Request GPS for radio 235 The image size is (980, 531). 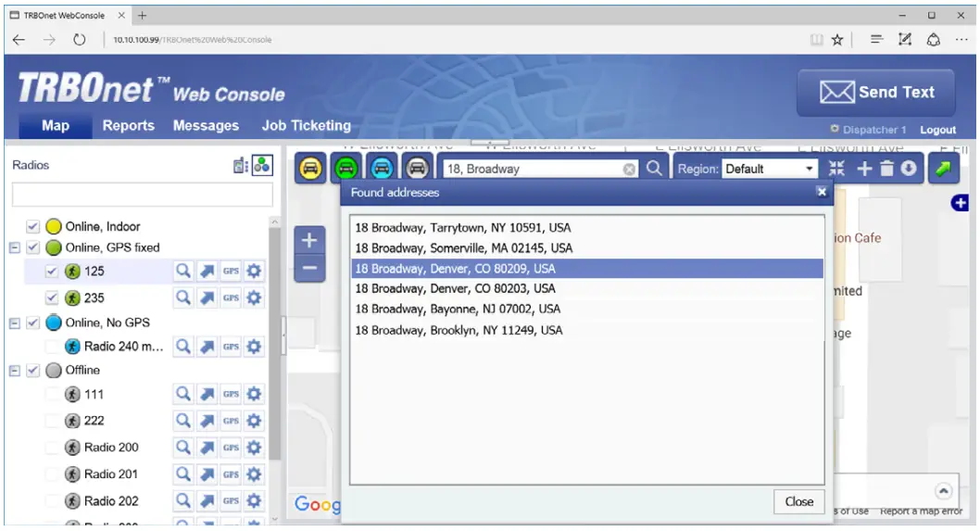click(231, 297)
